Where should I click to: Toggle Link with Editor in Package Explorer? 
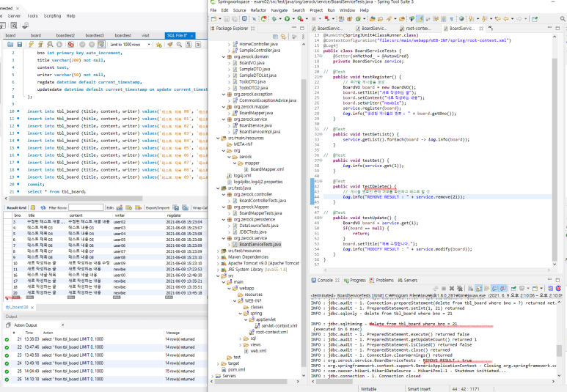tap(283, 37)
